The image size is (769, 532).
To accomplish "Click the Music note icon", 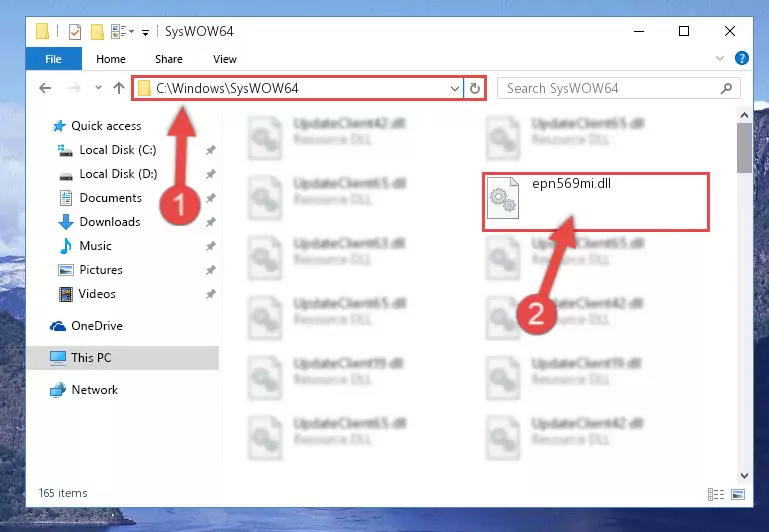I will point(65,246).
